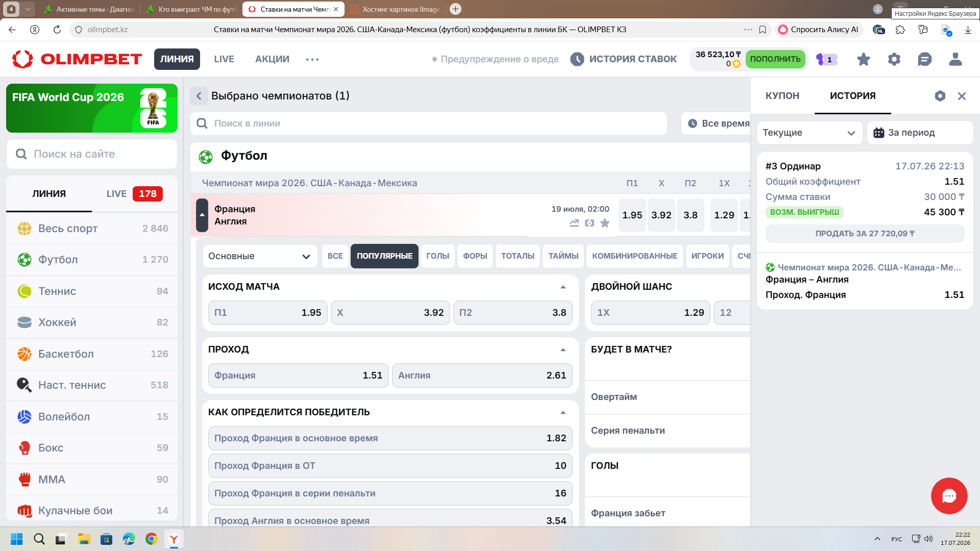Select Хоккей in sports list
Viewport: 980px width, 551px height.
[x=92, y=322]
